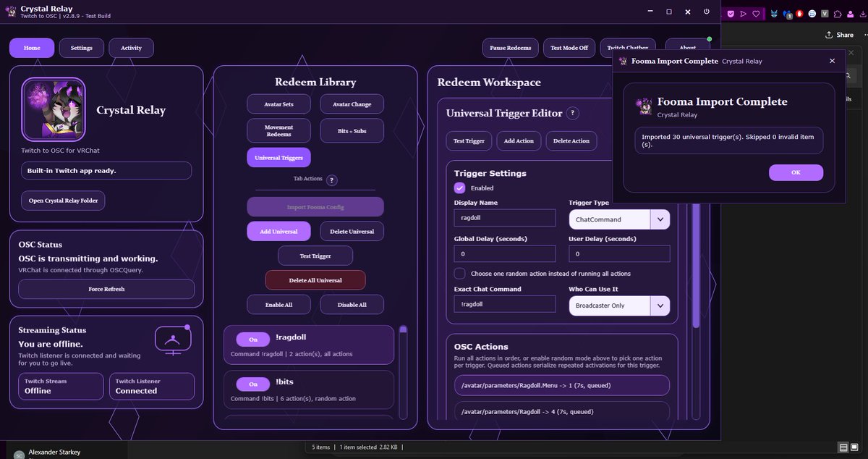Click the Disable All button
Screen dimensions: 868x459
[352, 305]
